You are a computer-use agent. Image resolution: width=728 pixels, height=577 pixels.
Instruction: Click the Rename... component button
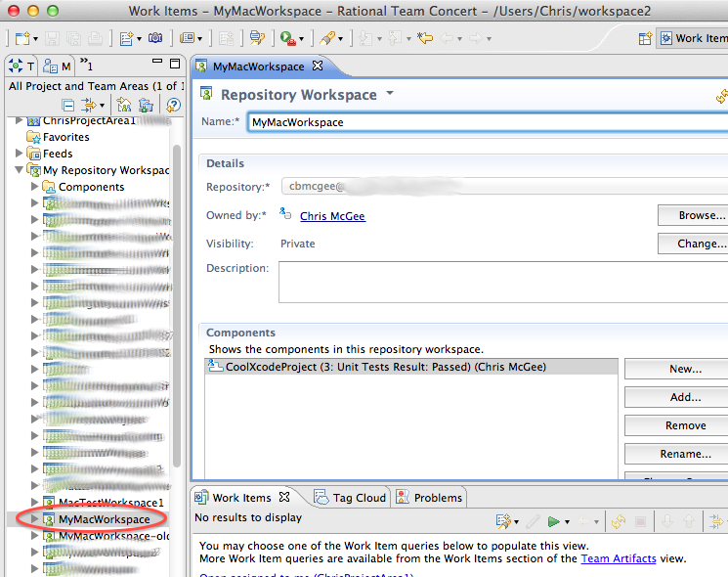[676, 454]
